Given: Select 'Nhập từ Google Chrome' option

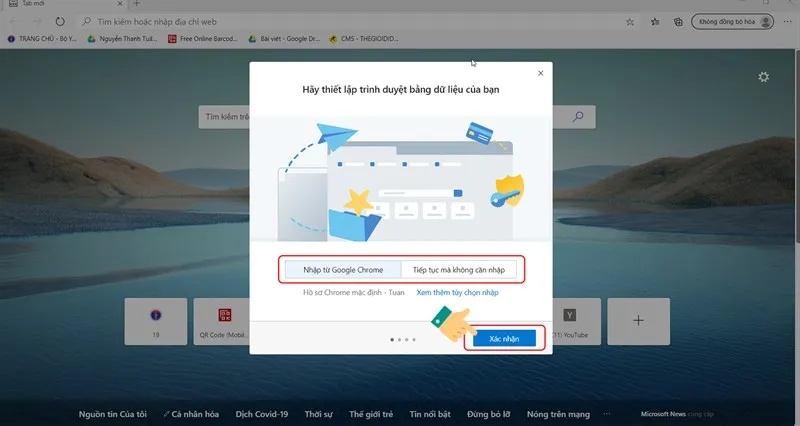Looking at the screenshot, I should click(x=342, y=269).
